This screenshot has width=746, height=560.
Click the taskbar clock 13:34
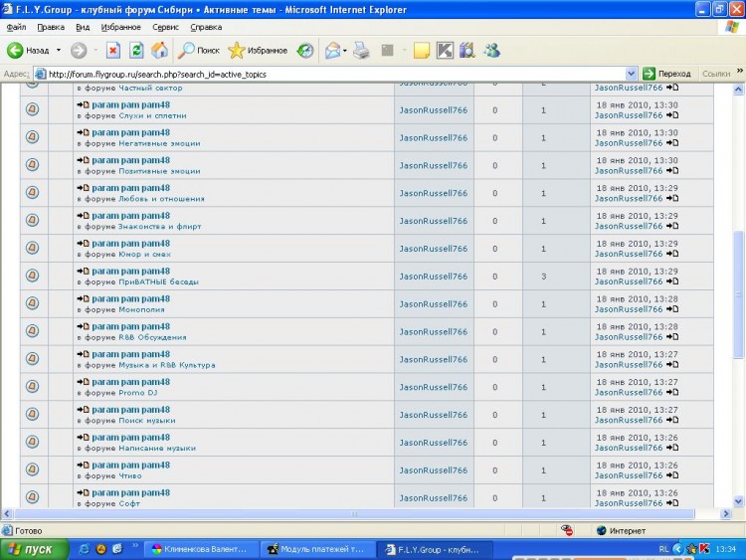click(x=726, y=549)
